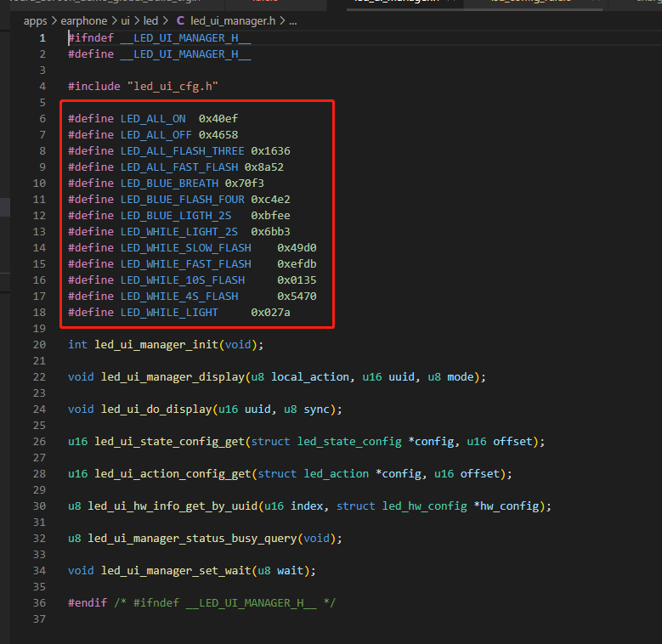Click the led_ui_do_display function name
Image resolution: width=662 pixels, height=644 pixels.
(156, 410)
